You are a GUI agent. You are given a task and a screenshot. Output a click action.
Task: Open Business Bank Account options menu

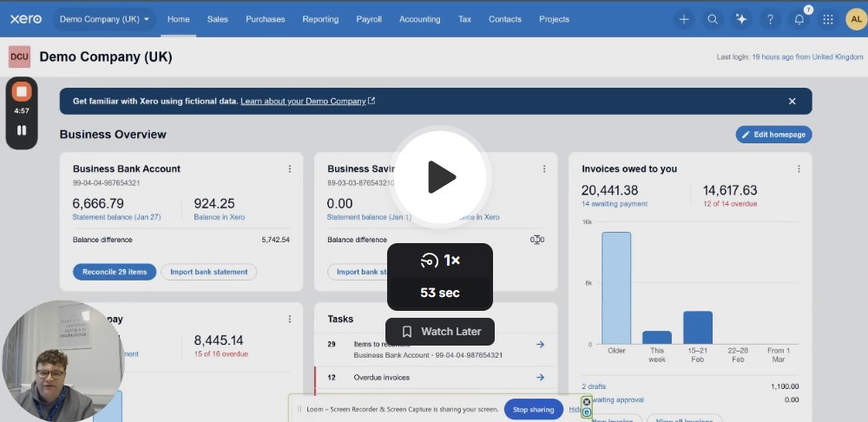tap(290, 169)
